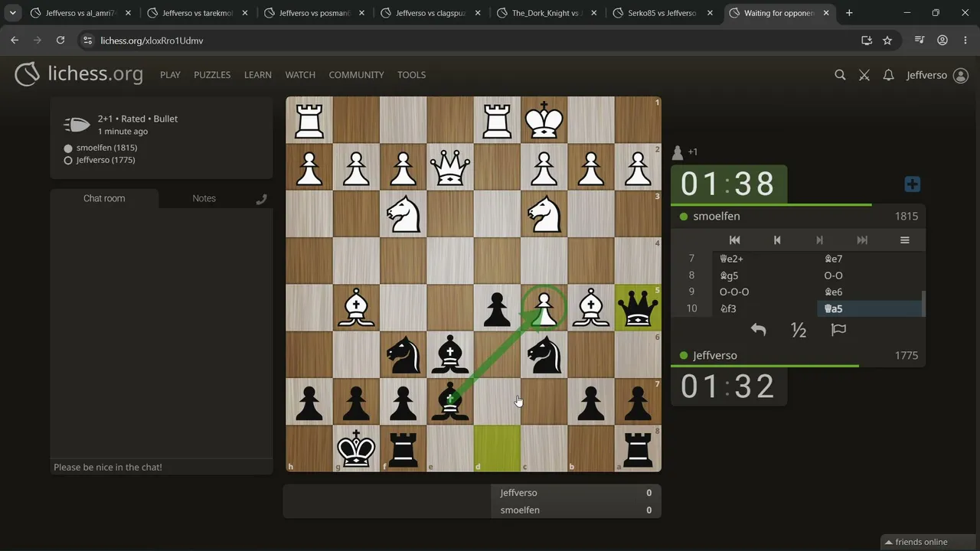This screenshot has width=980, height=551.
Task: Select the black king on g8
Action: tap(356, 448)
